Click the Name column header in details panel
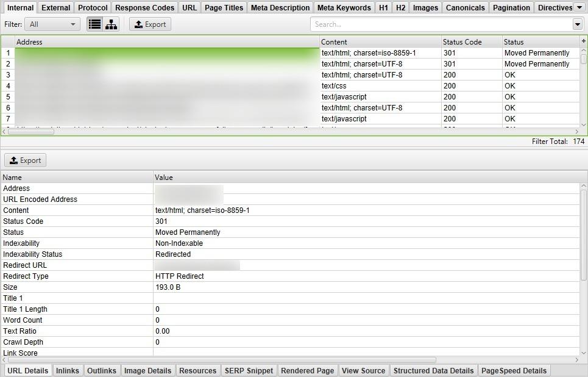 [77, 178]
